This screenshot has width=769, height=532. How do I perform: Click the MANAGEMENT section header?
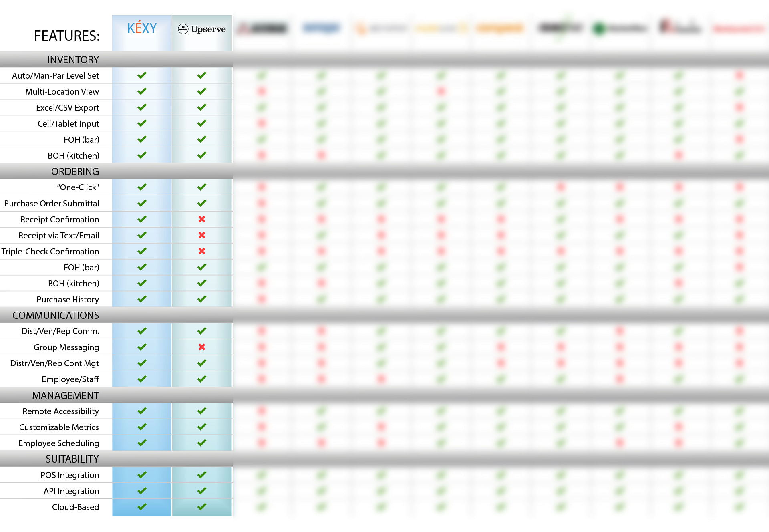[x=65, y=395]
